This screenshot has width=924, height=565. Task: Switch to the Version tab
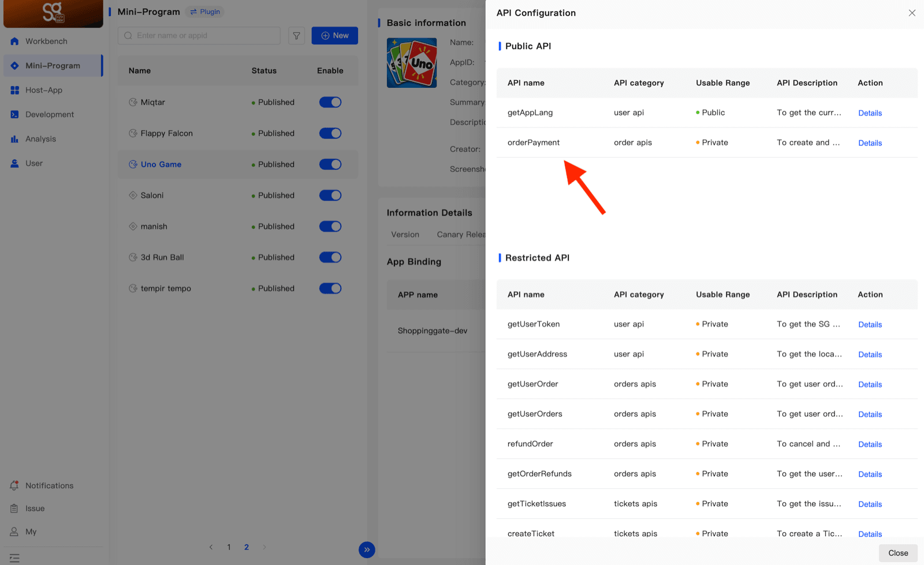tap(405, 234)
